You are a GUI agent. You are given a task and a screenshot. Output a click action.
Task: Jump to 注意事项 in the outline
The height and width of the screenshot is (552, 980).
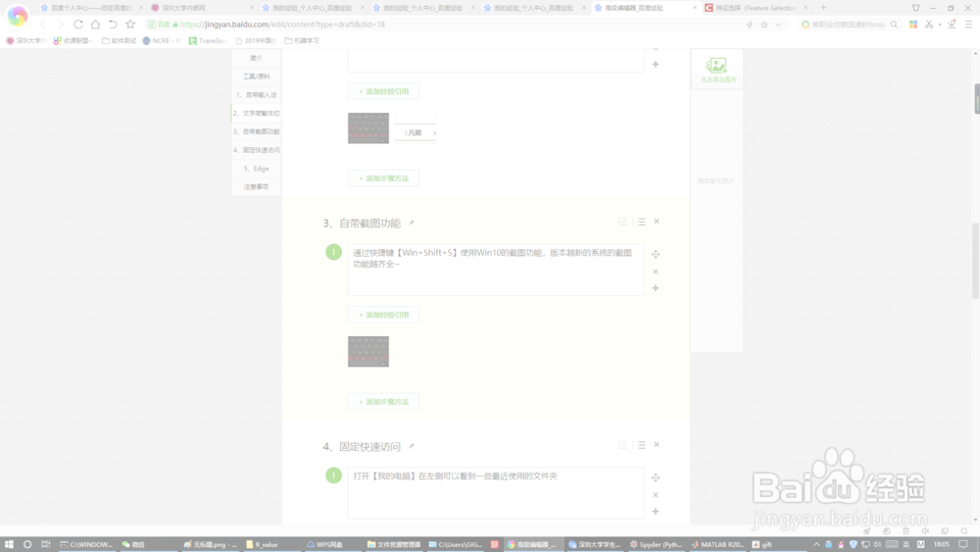[256, 187]
